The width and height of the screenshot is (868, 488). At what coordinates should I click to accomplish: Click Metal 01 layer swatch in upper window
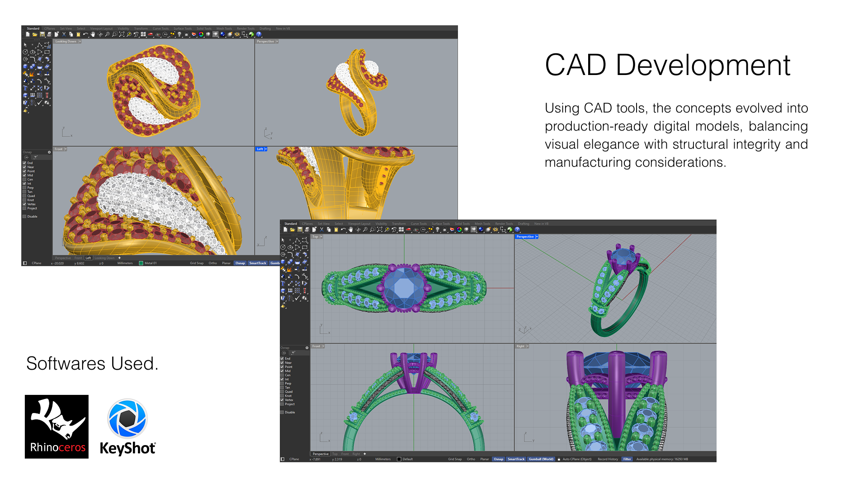(141, 263)
